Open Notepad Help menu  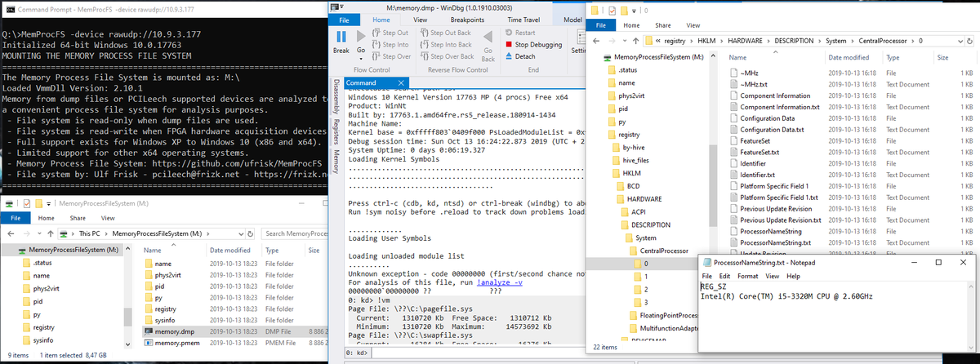pyautogui.click(x=793, y=277)
